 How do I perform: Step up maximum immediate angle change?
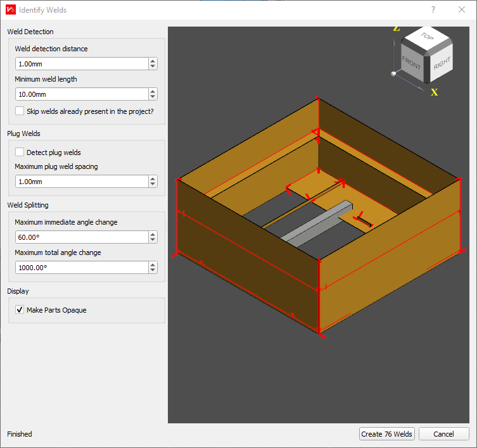point(153,234)
